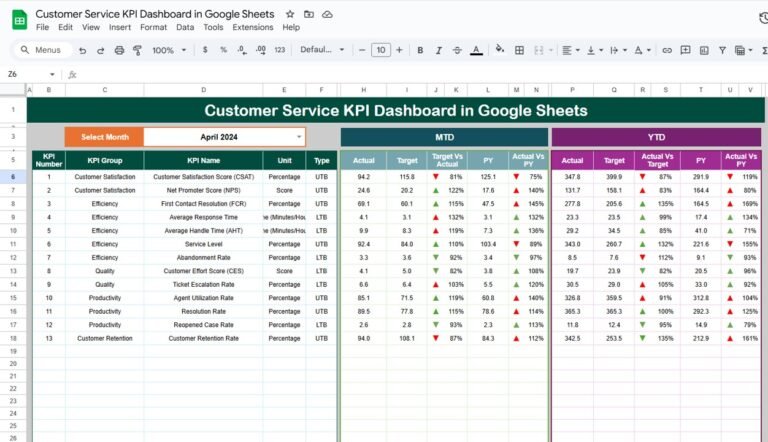768x442 pixels.
Task: Click the Insert comment icon
Action: [685, 50]
